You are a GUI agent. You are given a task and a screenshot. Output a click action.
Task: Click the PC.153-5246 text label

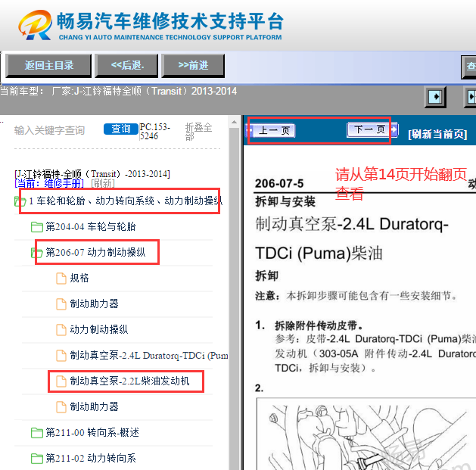155,131
